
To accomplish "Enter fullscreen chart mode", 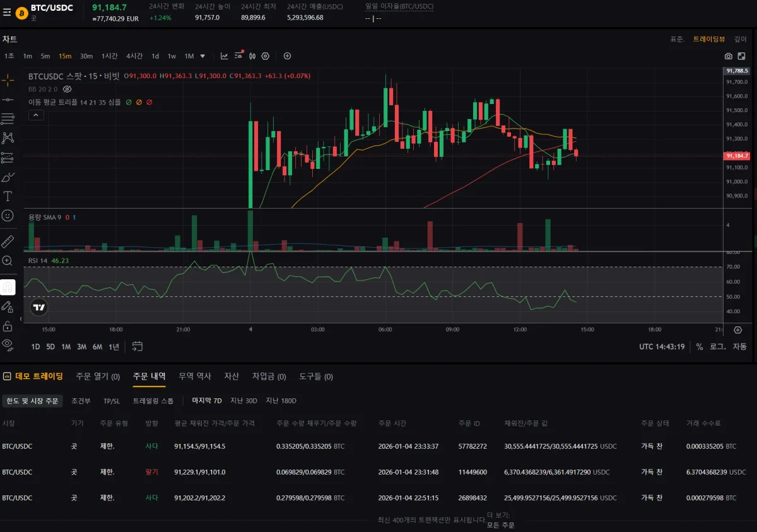I will pyautogui.click(x=742, y=56).
